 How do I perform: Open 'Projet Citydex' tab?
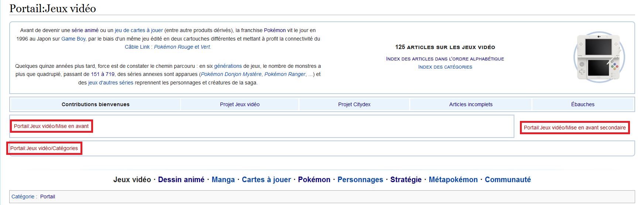354,104
